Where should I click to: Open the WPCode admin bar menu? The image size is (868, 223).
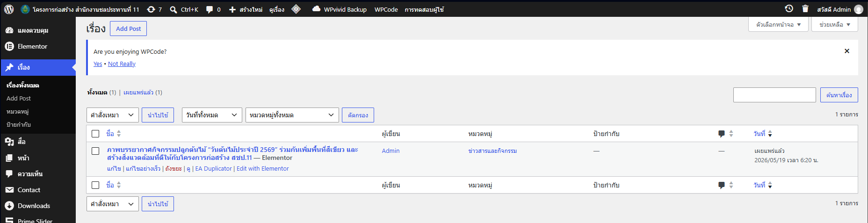(386, 9)
